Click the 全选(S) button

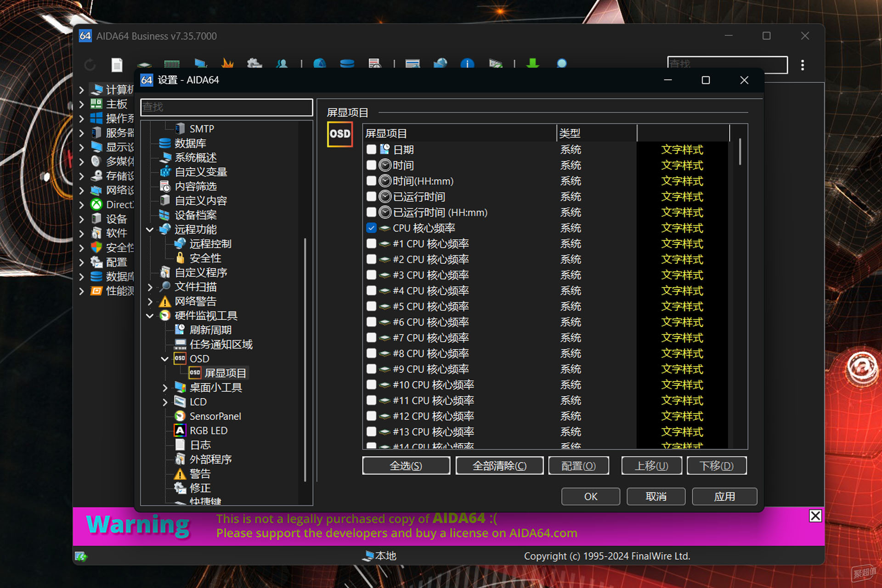pos(406,466)
